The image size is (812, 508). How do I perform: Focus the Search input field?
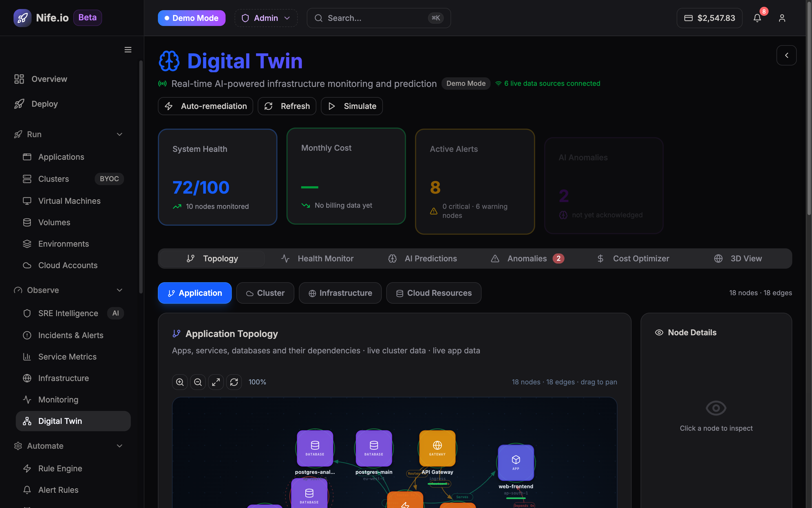pos(378,18)
